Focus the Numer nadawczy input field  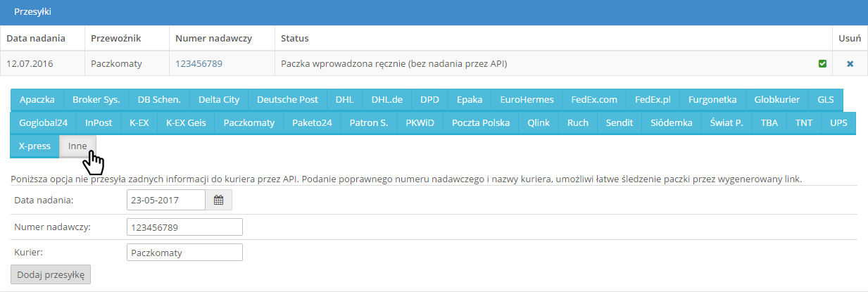point(184,227)
